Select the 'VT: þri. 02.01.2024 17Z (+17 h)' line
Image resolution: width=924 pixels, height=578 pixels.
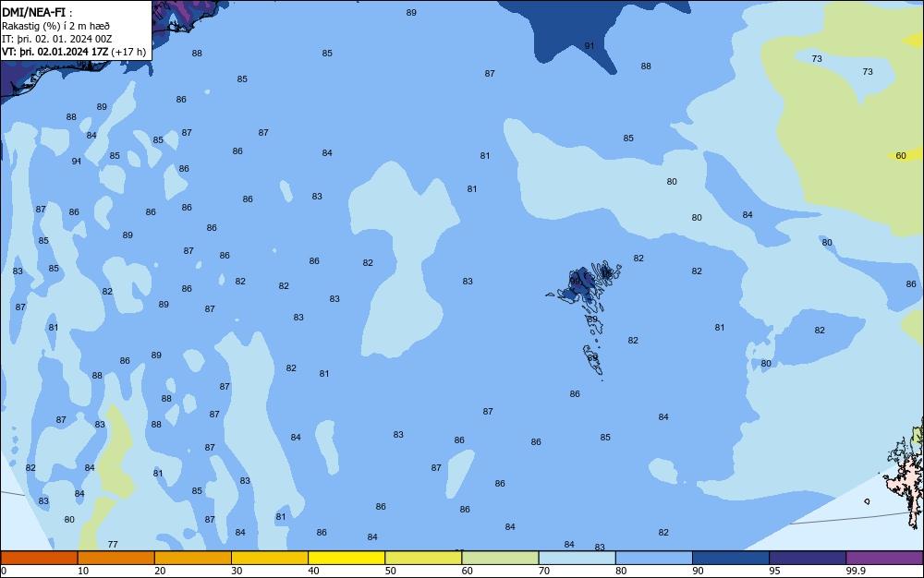74,52
